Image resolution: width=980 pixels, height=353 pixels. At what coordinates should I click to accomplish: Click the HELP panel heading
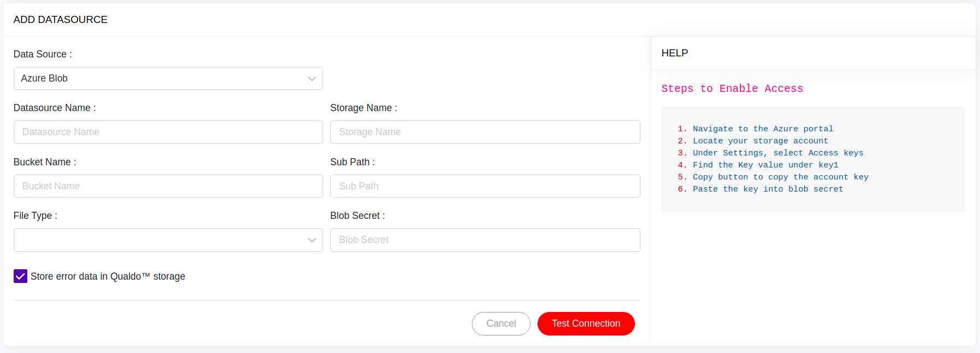(674, 53)
